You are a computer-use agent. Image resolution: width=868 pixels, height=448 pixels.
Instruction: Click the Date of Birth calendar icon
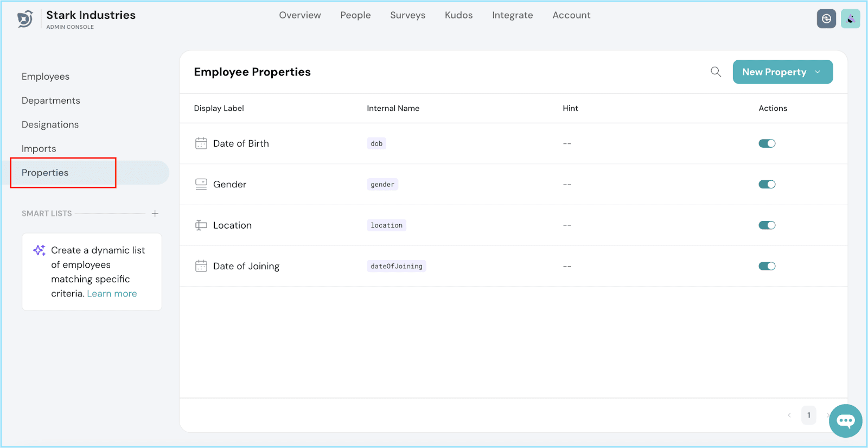[x=201, y=143]
